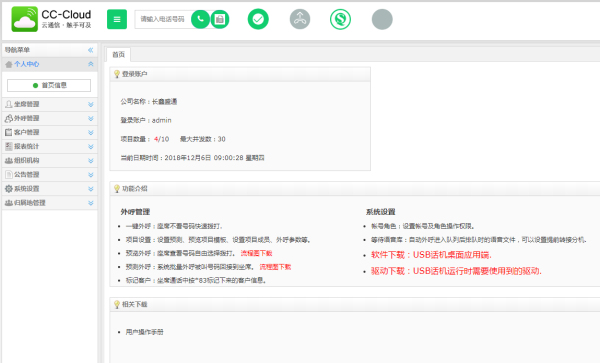Screen dimensions: 600x363
Task: Expand the 外呼管理 menu section
Action: (x=50, y=118)
